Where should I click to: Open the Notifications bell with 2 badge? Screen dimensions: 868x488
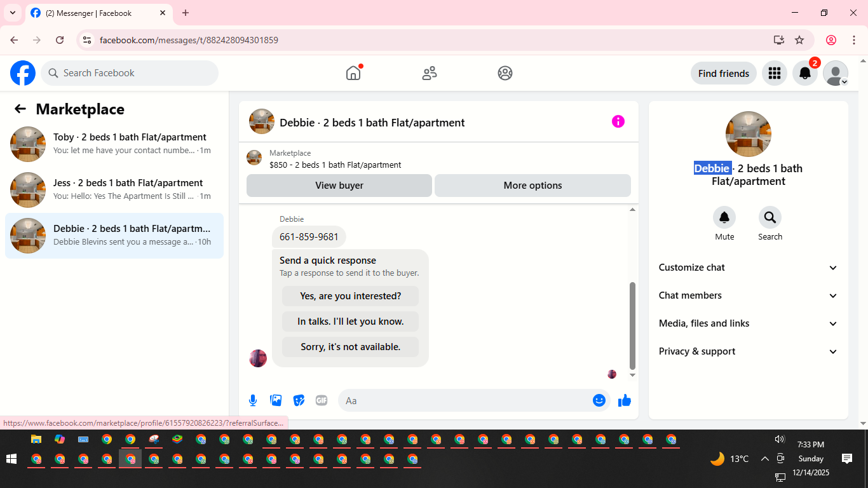(x=805, y=73)
